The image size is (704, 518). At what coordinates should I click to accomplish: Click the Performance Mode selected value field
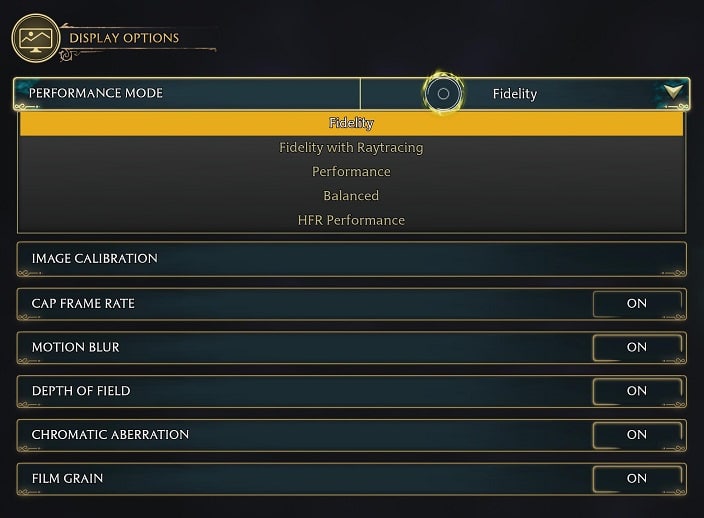click(515, 94)
